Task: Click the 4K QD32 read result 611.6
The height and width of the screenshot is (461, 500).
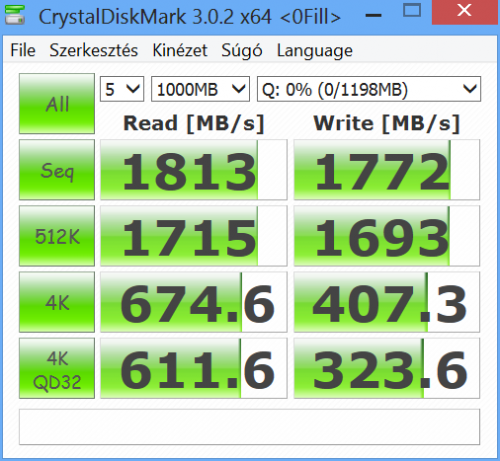Action: pos(194,368)
